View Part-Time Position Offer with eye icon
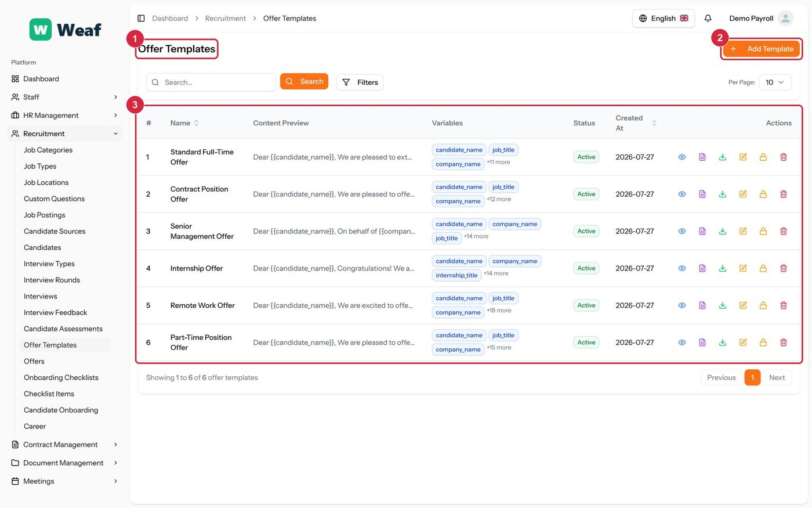The height and width of the screenshot is (508, 812). pos(682,343)
